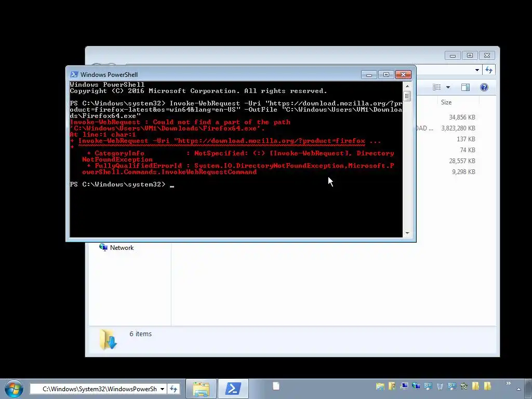The width and height of the screenshot is (532, 399).
Task: Sort files by the Size column header
Action: coord(446,102)
